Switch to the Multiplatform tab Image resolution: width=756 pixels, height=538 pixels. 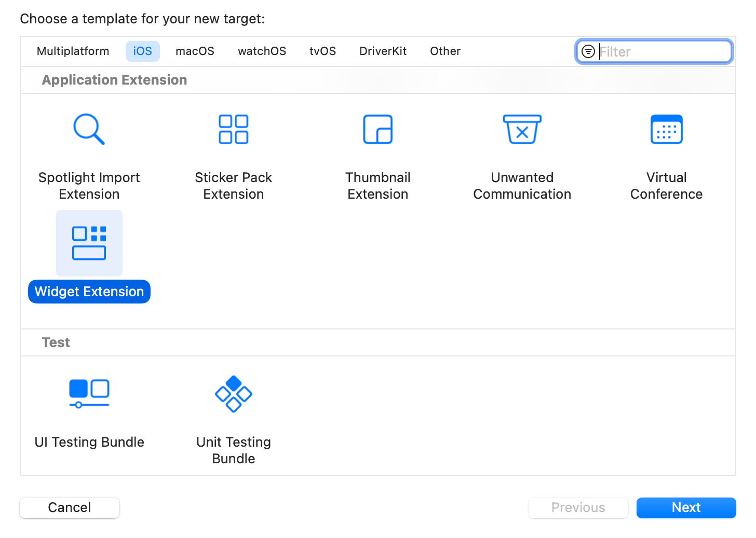(x=73, y=51)
